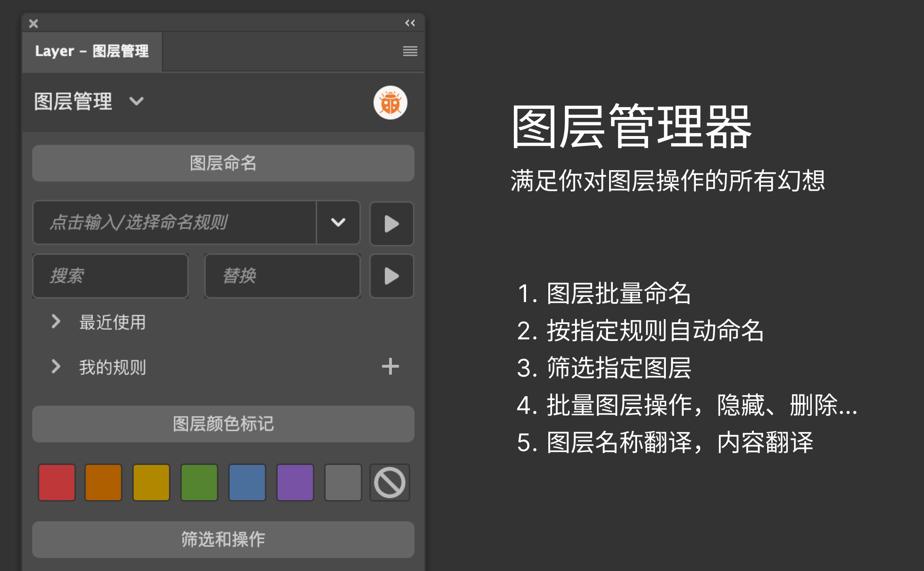Open the 筛选和操作 section
This screenshot has height=571, width=924.
(223, 539)
